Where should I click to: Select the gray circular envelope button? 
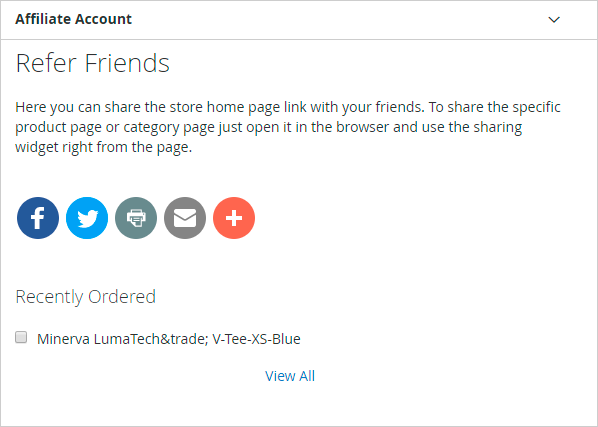click(x=185, y=218)
